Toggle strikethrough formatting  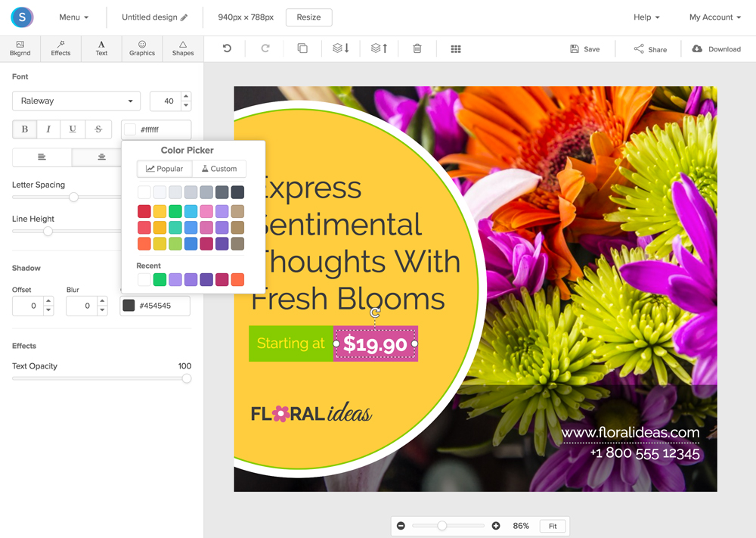tap(98, 129)
